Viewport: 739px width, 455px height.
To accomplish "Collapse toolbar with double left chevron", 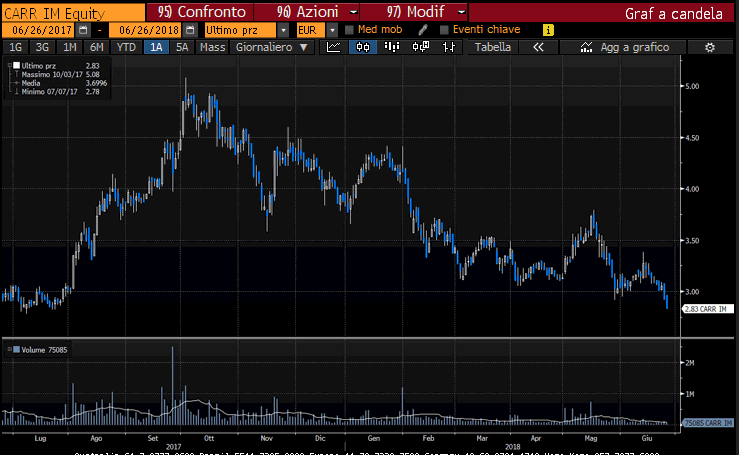I will [x=538, y=47].
